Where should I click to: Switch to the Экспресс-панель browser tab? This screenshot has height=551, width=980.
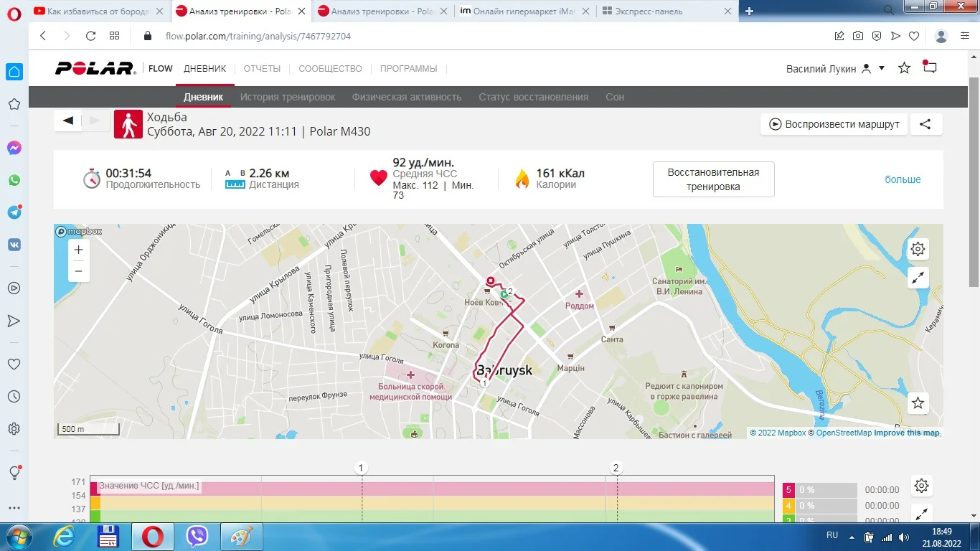coord(666,11)
